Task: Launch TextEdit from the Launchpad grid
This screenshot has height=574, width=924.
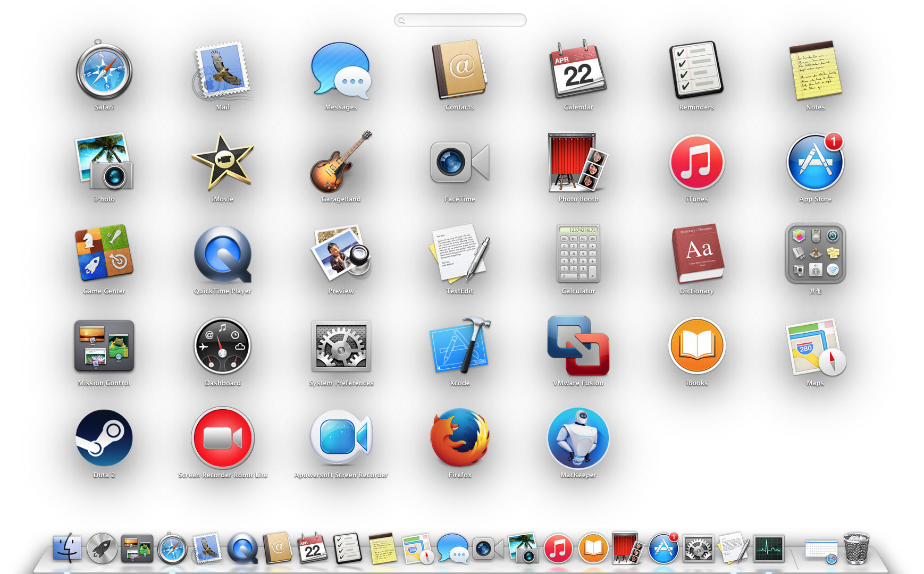Action: pyautogui.click(x=460, y=253)
